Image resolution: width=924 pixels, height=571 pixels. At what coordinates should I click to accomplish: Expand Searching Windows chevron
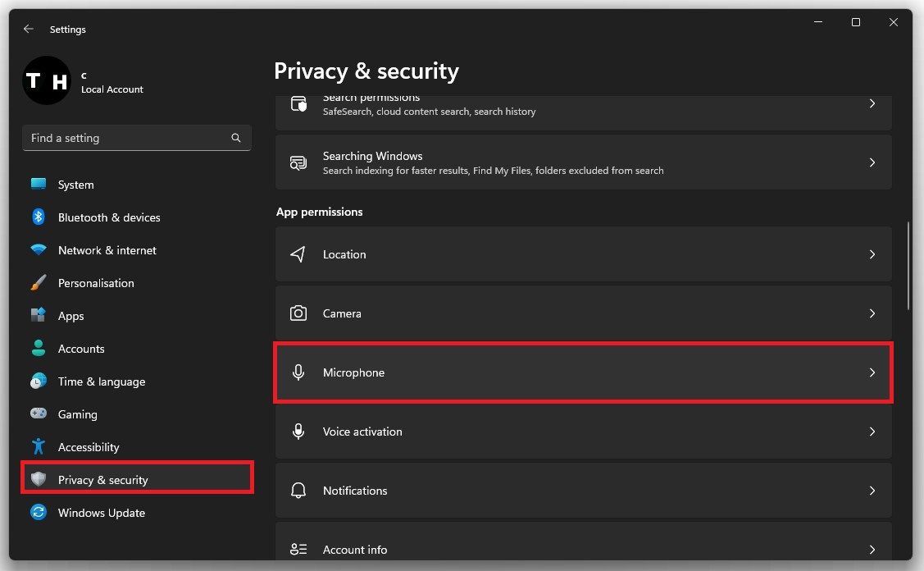tap(872, 162)
